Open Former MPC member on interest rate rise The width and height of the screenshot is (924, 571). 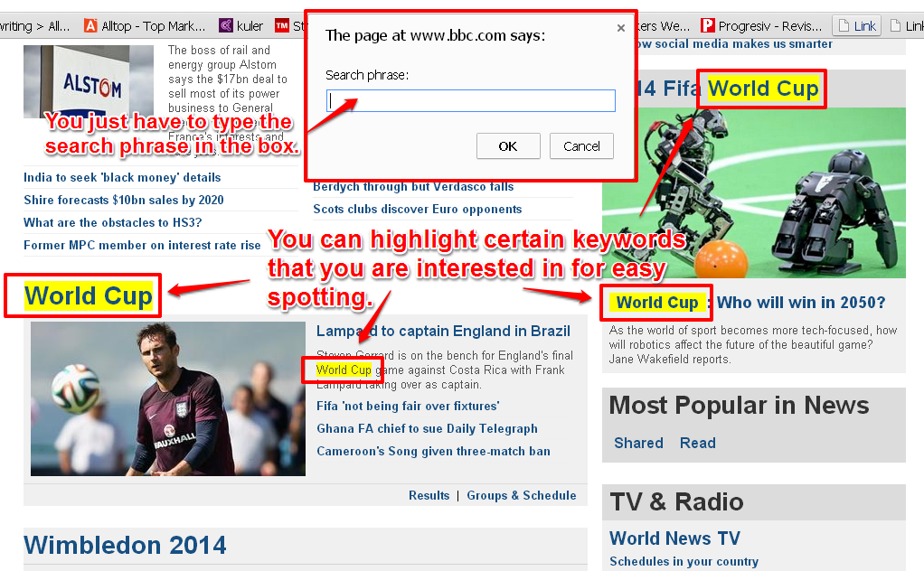point(142,246)
